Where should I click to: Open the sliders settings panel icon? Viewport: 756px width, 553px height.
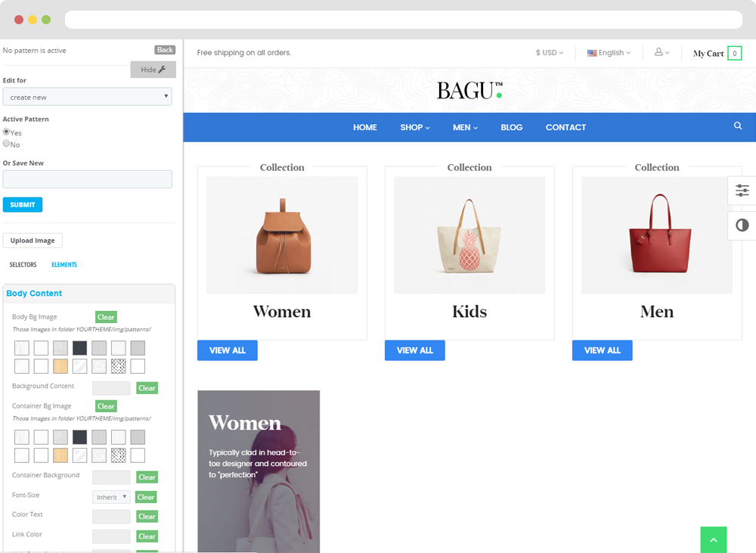click(x=742, y=190)
